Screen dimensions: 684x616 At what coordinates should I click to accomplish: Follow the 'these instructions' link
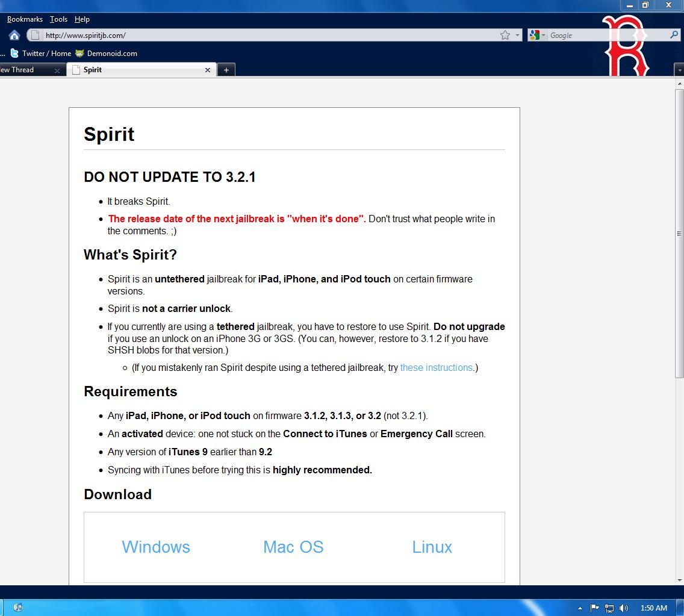coord(436,368)
